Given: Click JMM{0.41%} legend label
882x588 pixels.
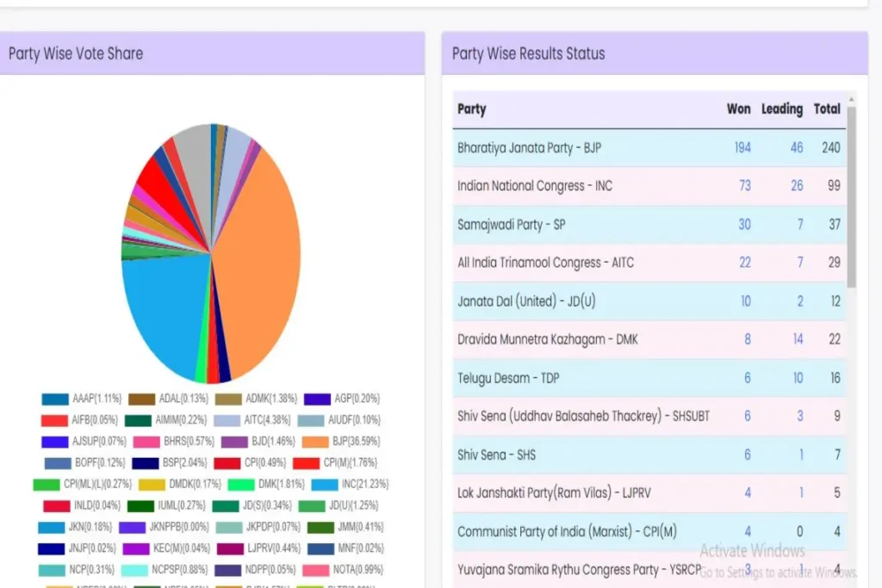Looking at the screenshot, I should (x=361, y=527).
